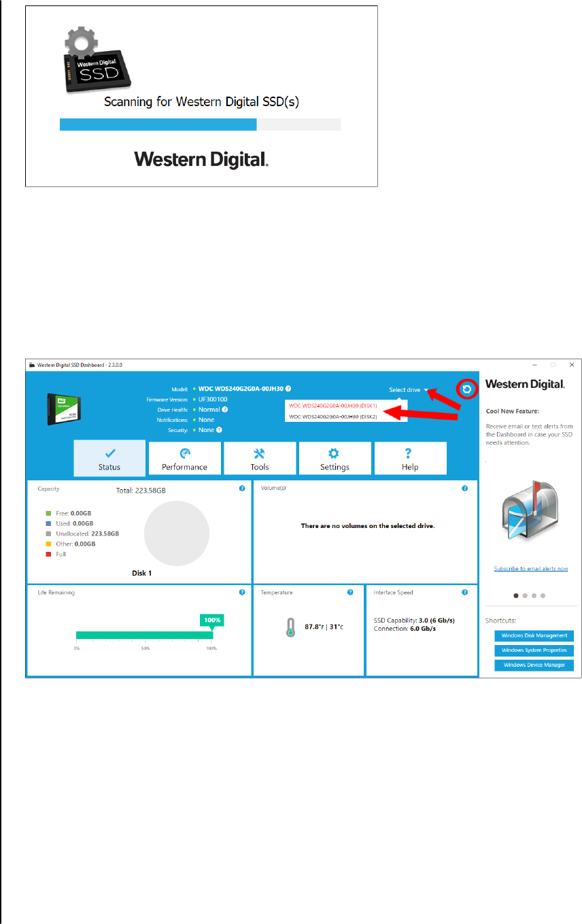Click the blue Used legend swatch
This screenshot has width=582, height=924.
pyautogui.click(x=48, y=524)
